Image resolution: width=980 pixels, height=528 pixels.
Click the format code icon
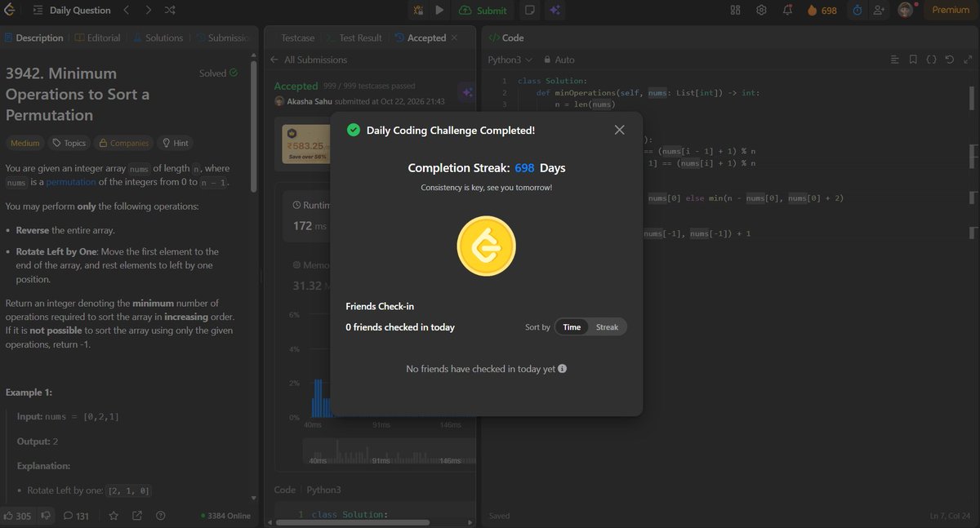[894, 60]
